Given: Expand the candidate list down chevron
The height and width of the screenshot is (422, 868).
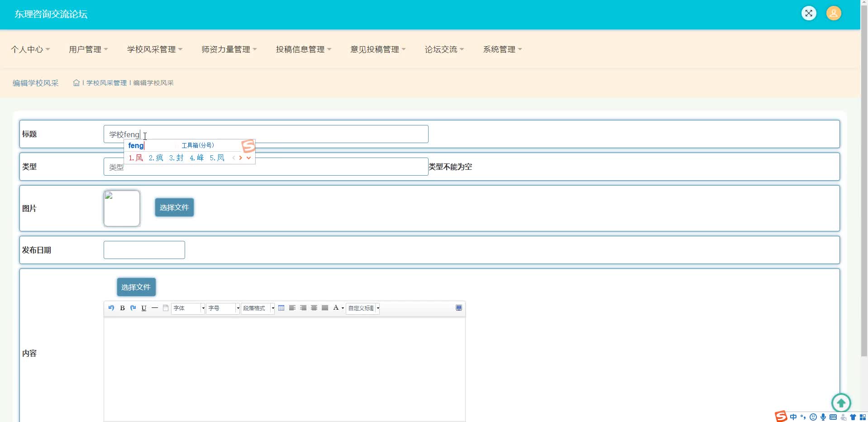Looking at the screenshot, I should 248,158.
